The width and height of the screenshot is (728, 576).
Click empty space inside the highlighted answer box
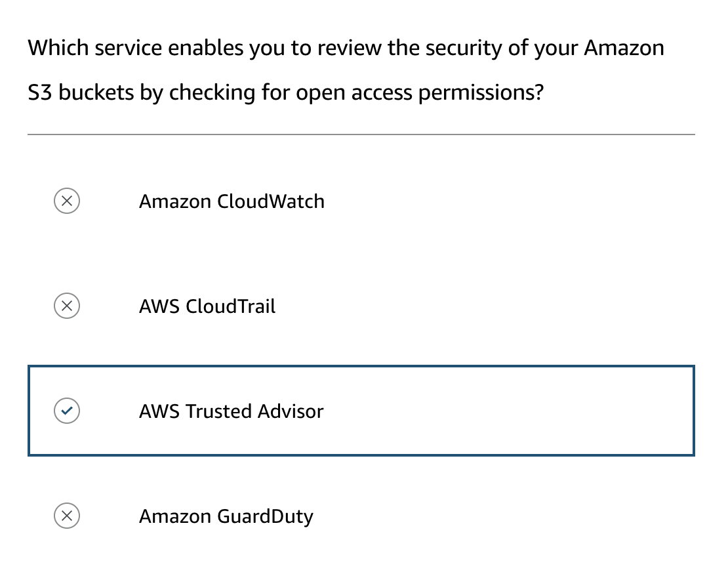[512, 411]
